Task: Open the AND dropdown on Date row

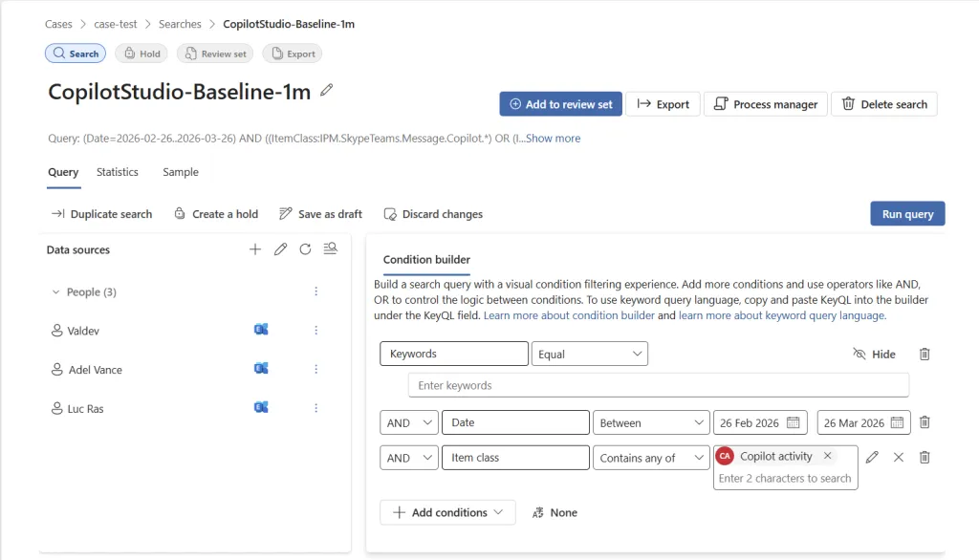Action: coord(409,422)
